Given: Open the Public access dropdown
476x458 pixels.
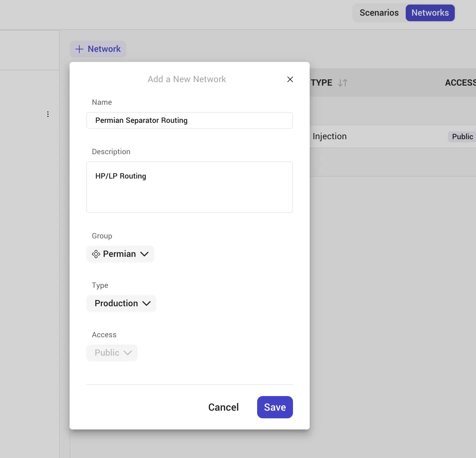Looking at the screenshot, I should (x=112, y=353).
